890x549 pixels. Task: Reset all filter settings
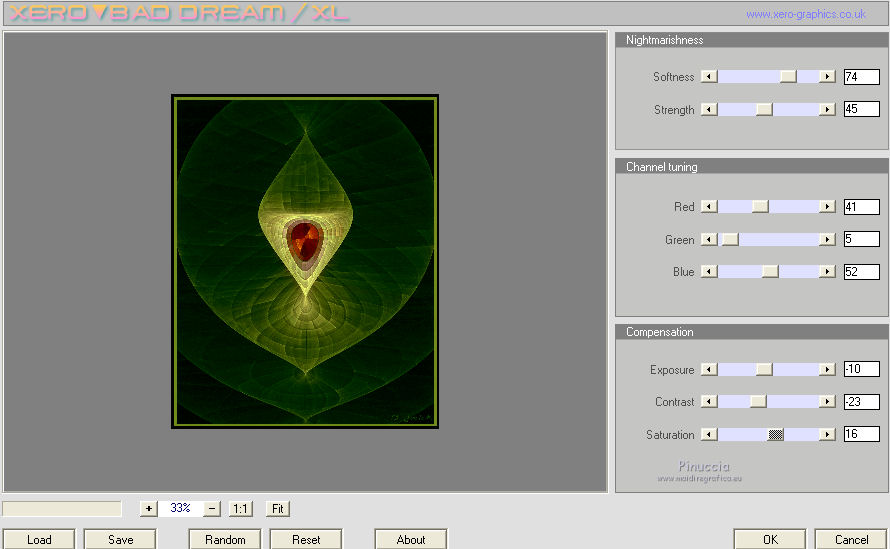pos(306,539)
